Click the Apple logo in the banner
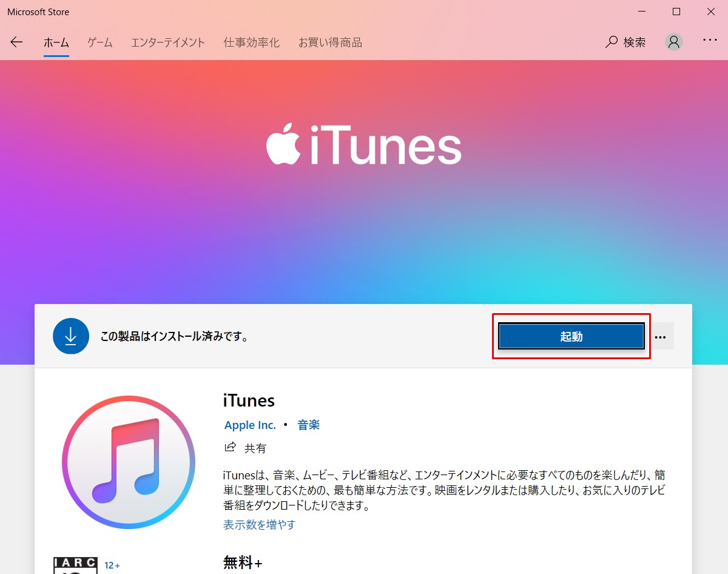728x574 pixels. (x=285, y=146)
